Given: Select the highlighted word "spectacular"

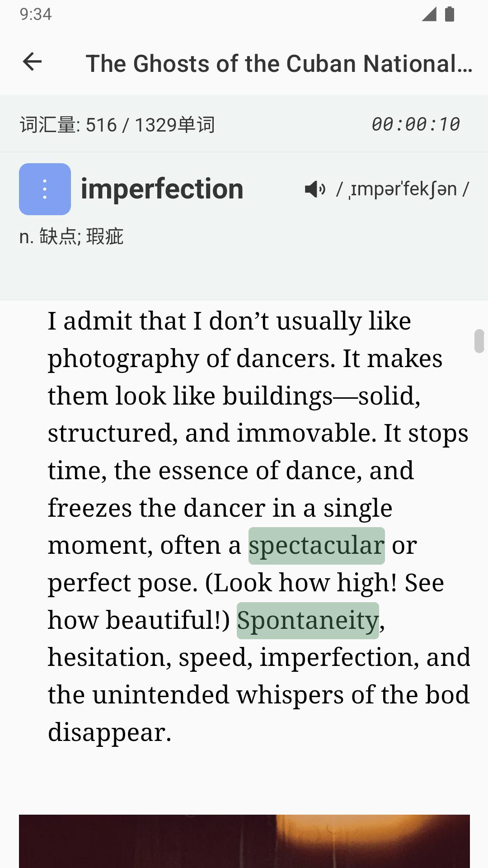Looking at the screenshot, I should tap(316, 546).
